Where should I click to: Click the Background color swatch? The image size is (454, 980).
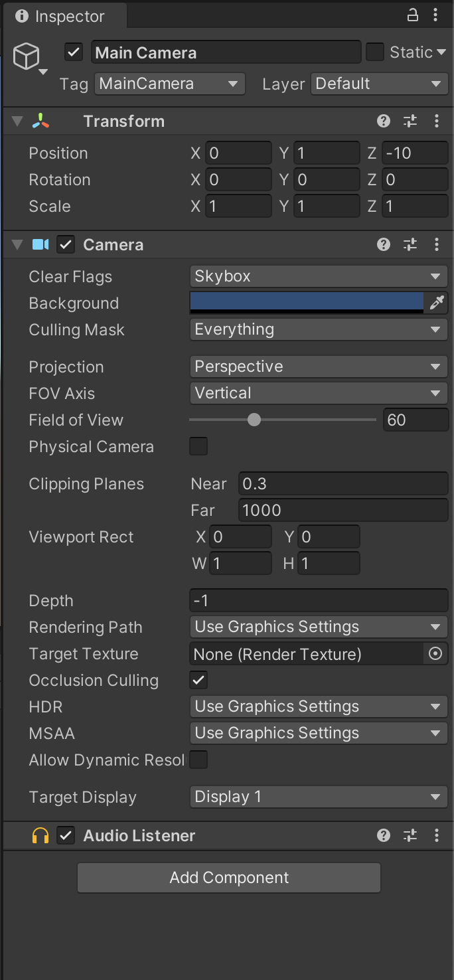(x=307, y=303)
